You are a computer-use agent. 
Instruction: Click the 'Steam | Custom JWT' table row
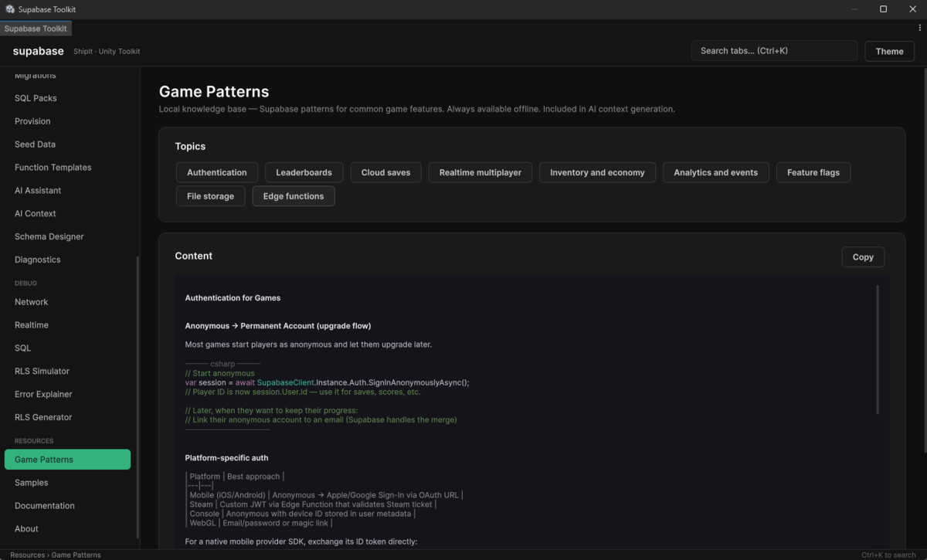pos(311,504)
